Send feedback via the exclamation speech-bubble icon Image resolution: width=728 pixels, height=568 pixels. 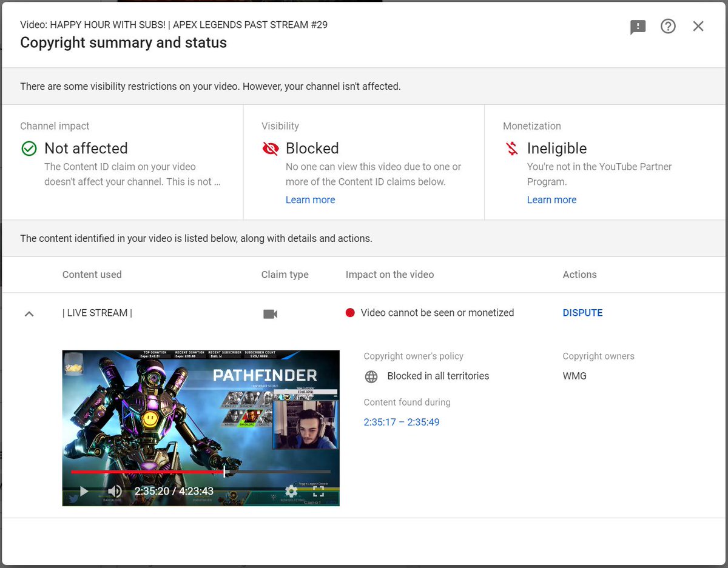[x=638, y=27]
